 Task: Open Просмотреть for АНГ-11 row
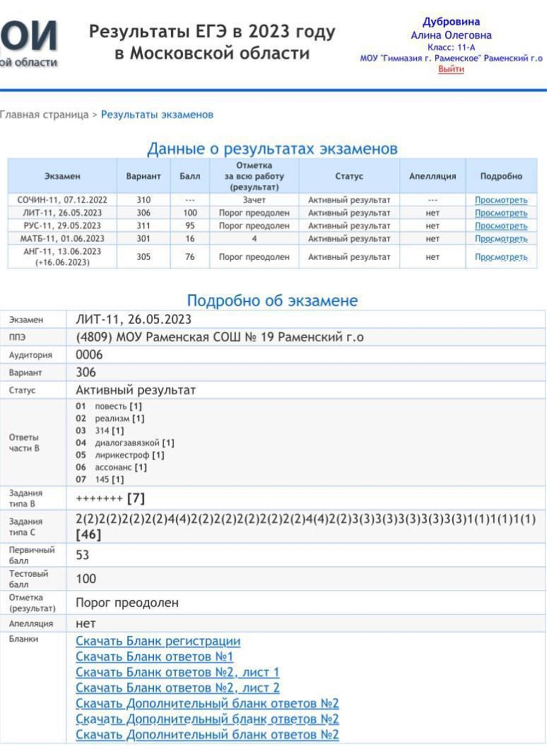[x=501, y=257]
